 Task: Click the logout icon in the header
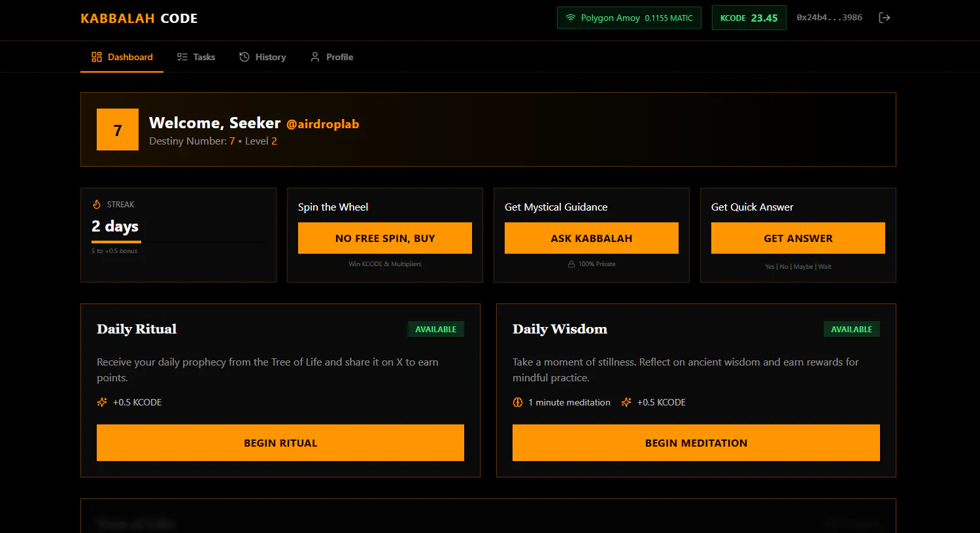pyautogui.click(x=885, y=18)
